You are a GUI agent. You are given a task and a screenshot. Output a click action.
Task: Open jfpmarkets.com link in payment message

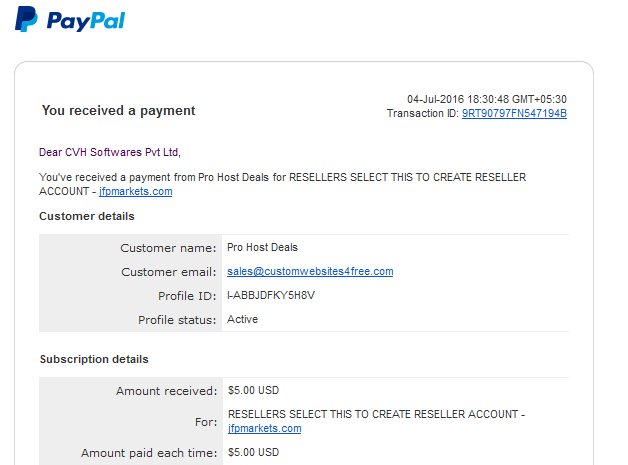click(135, 191)
